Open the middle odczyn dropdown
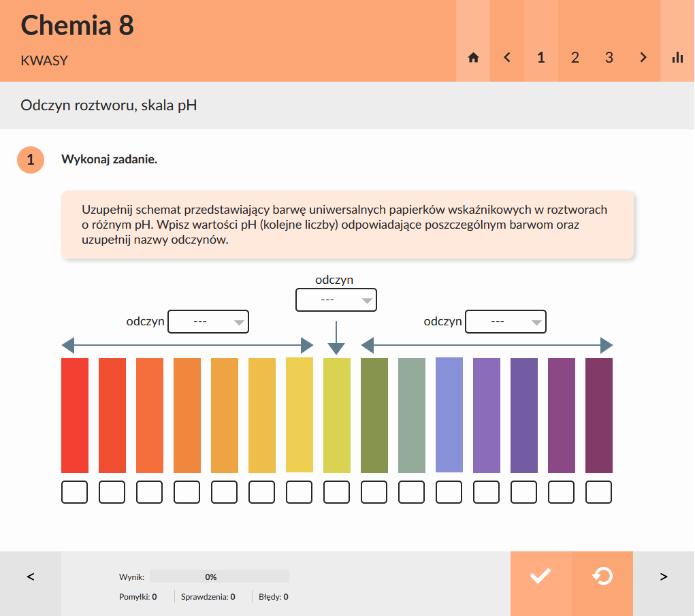The width and height of the screenshot is (695, 616). [x=336, y=300]
